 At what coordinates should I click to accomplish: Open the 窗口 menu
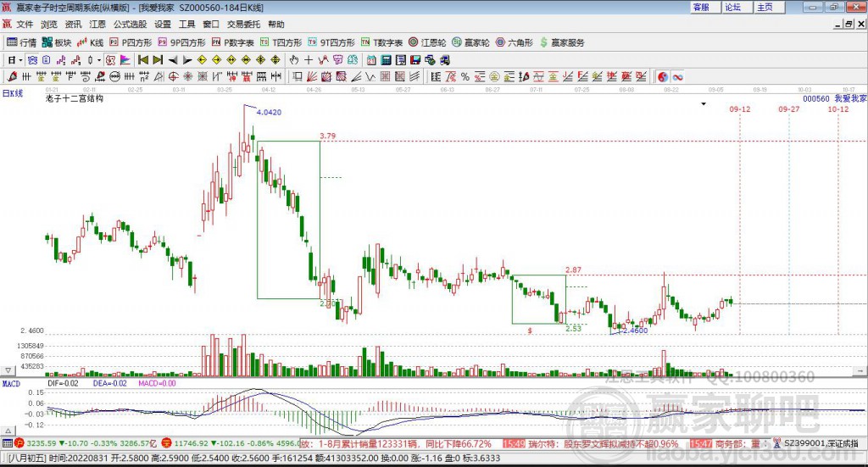(211, 25)
